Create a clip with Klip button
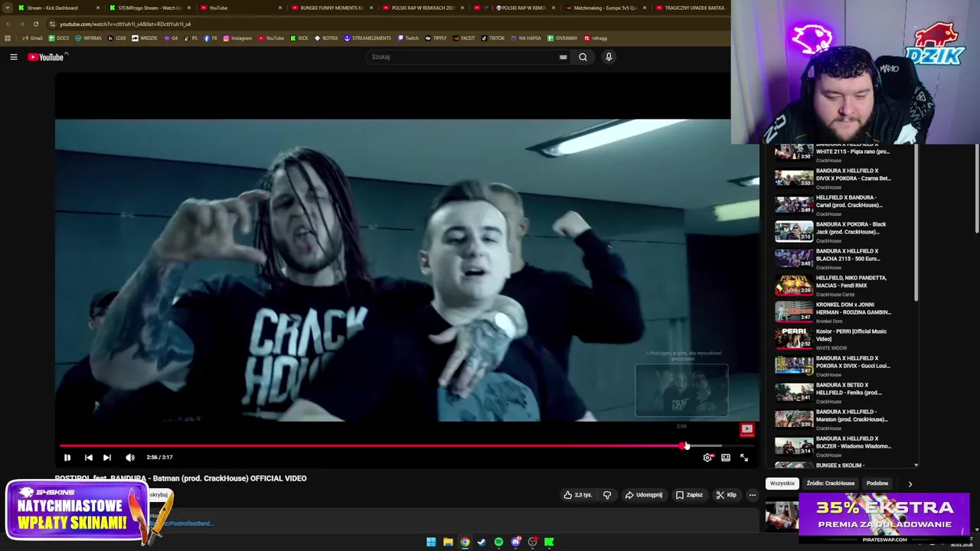This screenshot has width=980, height=551. point(726,495)
